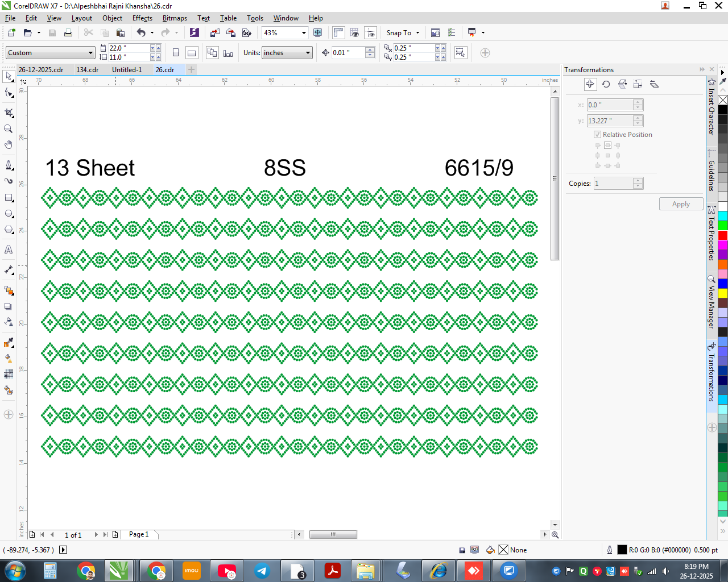
Task: Click the Print icon in toolbar
Action: pyautogui.click(x=68, y=33)
